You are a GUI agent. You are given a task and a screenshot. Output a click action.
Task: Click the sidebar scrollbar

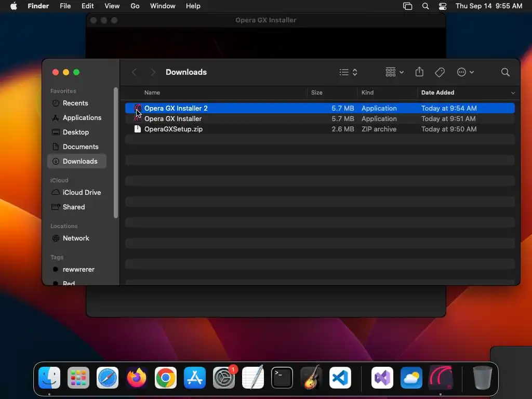point(116,153)
